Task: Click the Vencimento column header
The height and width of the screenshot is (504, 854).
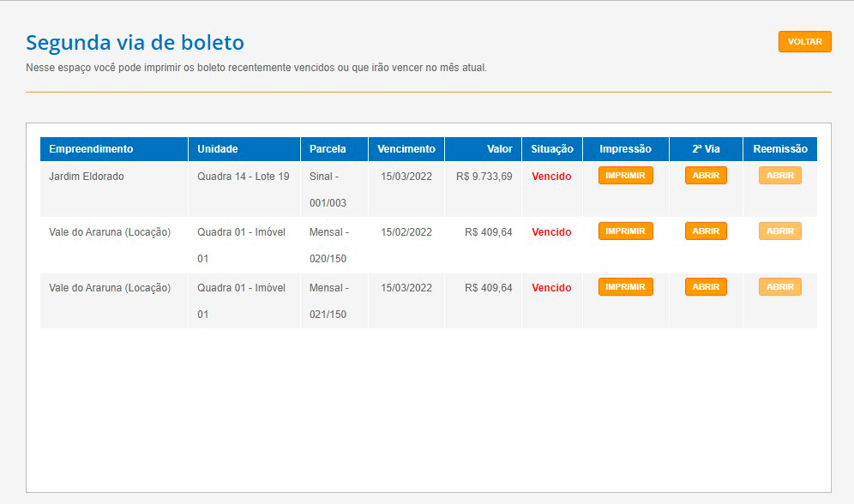Action: click(x=405, y=148)
